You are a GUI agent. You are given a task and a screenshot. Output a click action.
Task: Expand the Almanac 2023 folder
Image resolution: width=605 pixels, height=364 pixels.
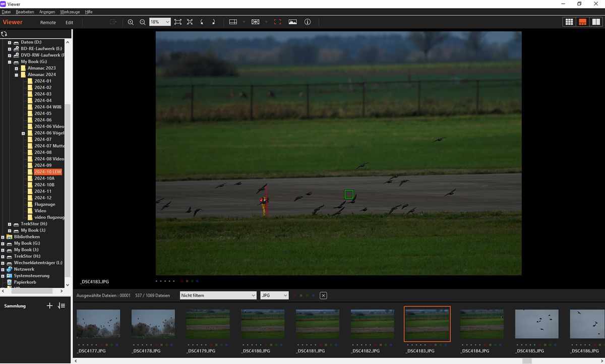pyautogui.click(x=17, y=68)
